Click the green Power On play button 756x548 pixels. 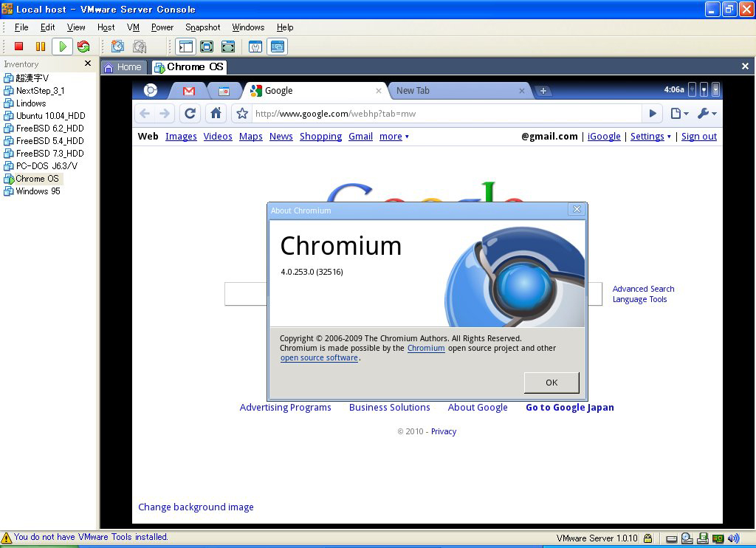click(63, 47)
